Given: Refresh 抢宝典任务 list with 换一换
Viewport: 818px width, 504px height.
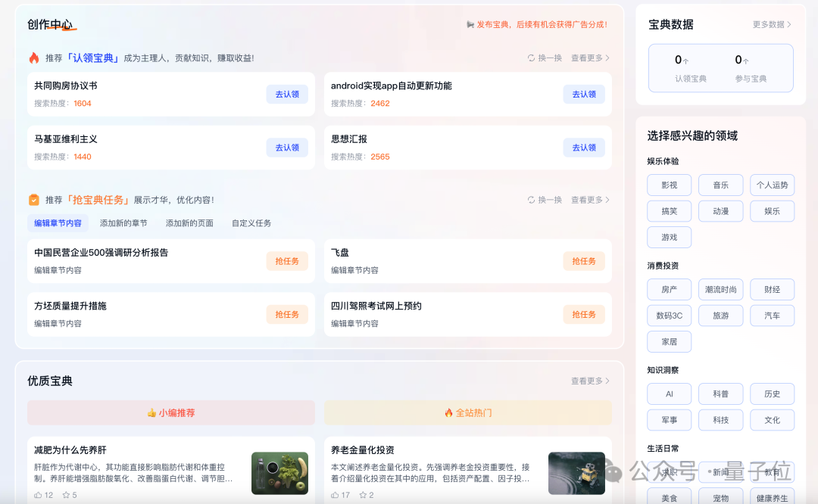Looking at the screenshot, I should pos(545,200).
